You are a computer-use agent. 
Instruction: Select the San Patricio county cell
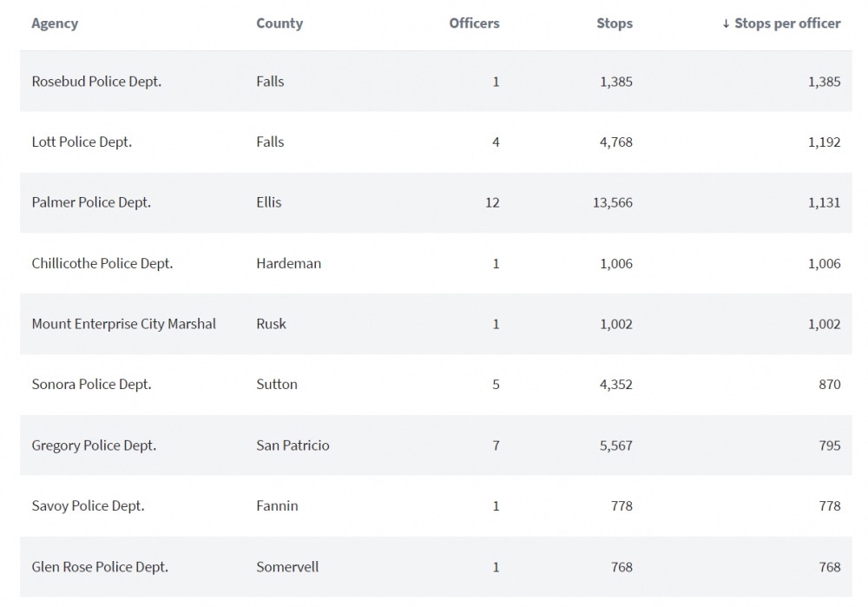(293, 445)
